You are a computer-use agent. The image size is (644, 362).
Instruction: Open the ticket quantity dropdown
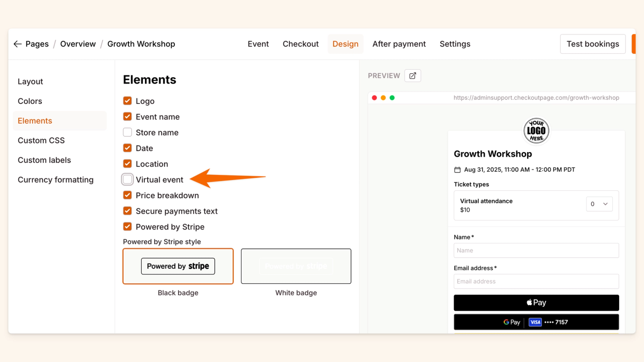(x=599, y=204)
